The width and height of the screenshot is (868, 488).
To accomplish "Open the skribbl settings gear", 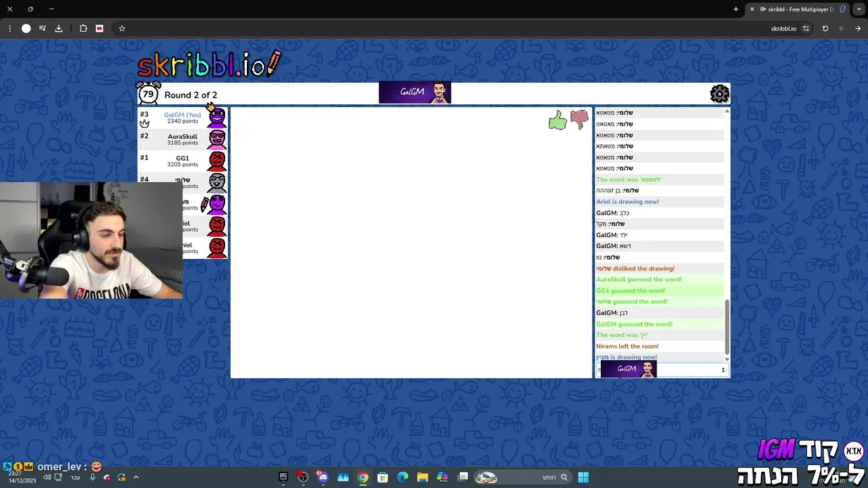I will (x=719, y=94).
